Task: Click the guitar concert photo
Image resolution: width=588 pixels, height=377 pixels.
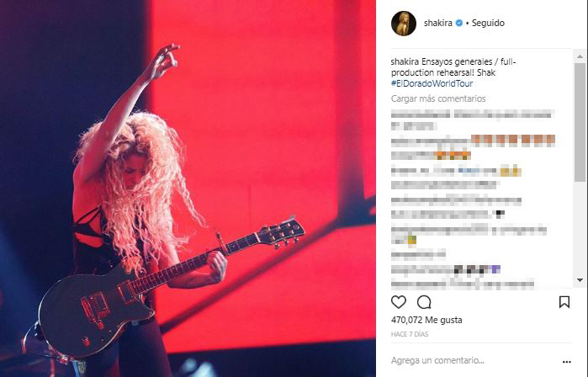Action: pos(188,188)
